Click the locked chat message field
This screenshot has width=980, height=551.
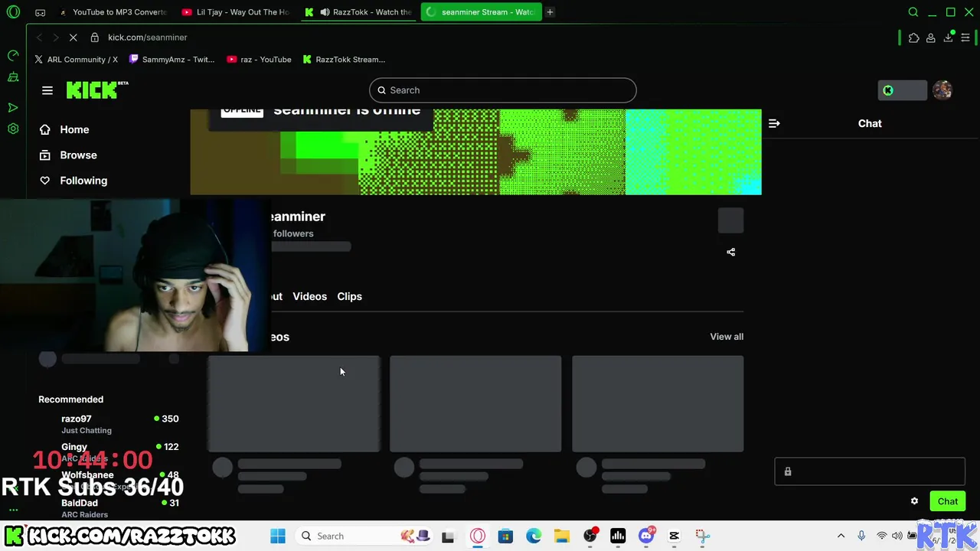point(870,471)
